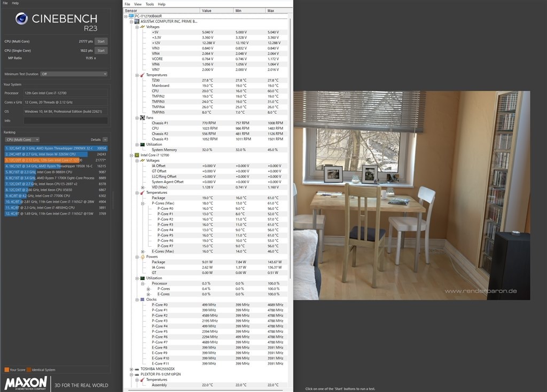
Task: Click the Cinebench logo sphere icon
Action: (21, 19)
